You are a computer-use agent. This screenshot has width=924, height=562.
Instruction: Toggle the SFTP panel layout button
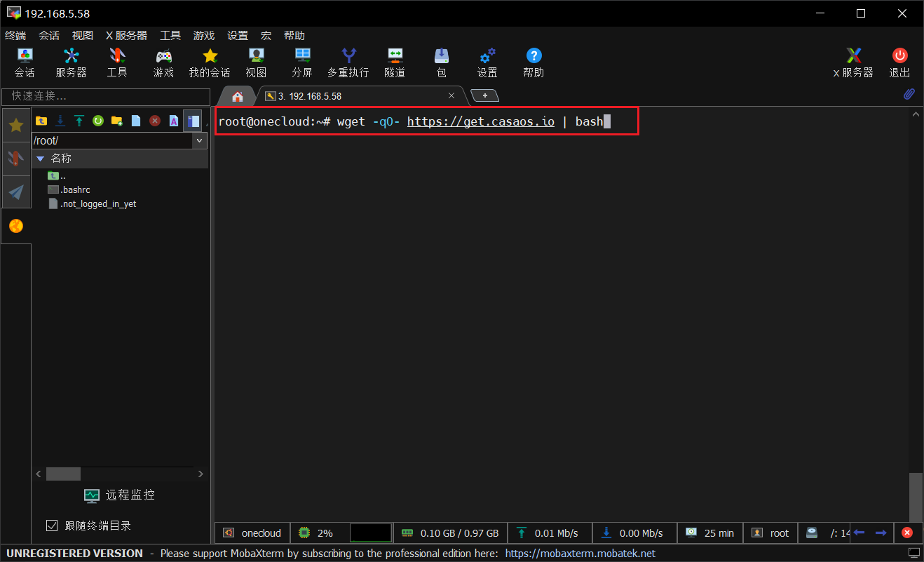coord(193,121)
